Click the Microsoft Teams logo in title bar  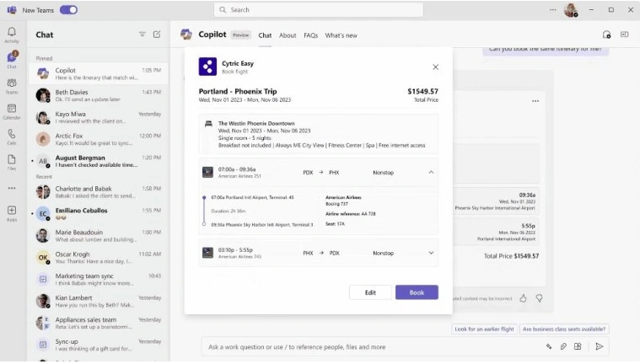[12, 10]
